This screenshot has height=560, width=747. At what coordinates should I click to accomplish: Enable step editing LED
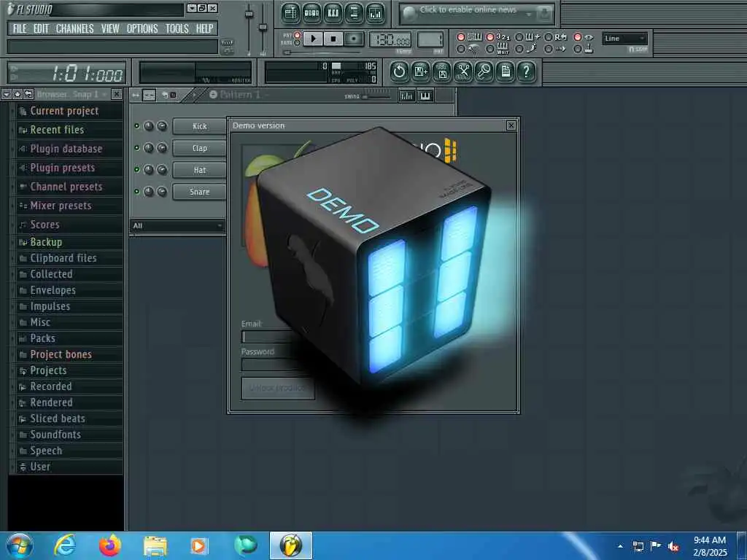519,49
